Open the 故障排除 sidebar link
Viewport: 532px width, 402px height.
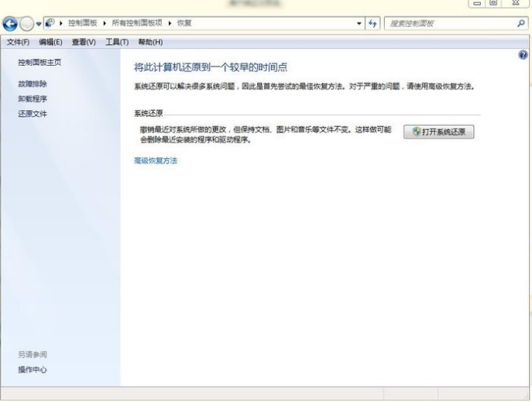(x=33, y=84)
